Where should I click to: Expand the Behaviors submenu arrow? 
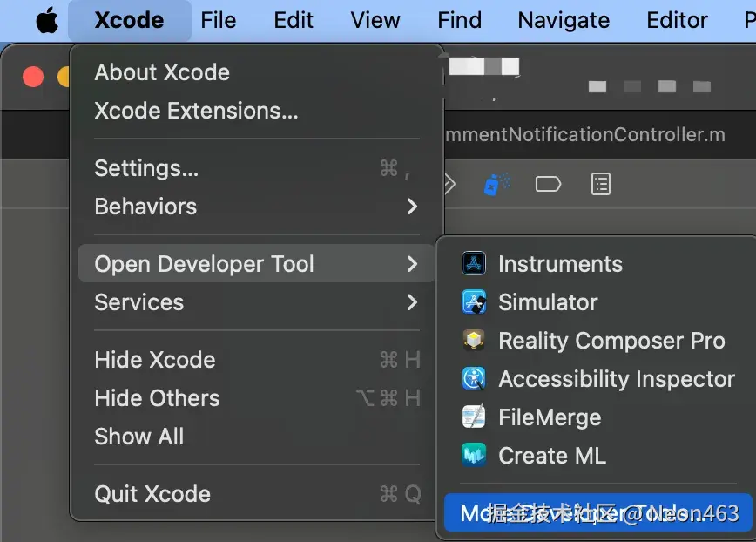pos(412,207)
